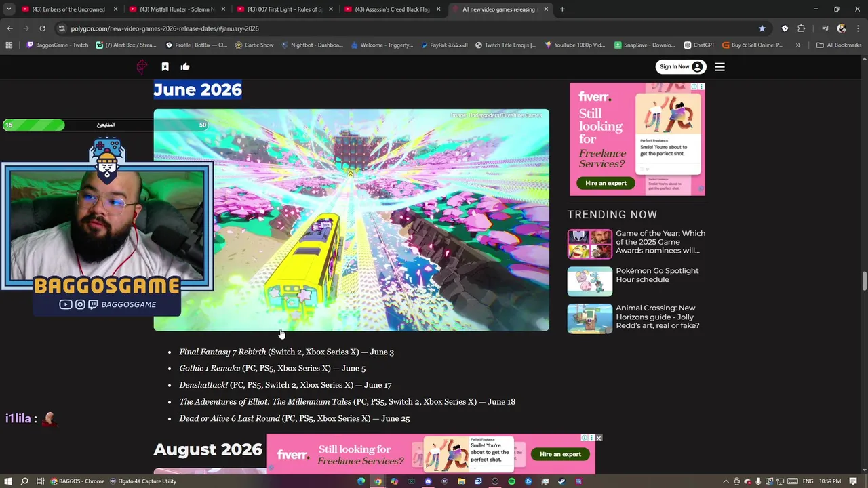Viewport: 868px width, 488px height.
Task: Open the Windows Start menu
Action: [x=7, y=481]
